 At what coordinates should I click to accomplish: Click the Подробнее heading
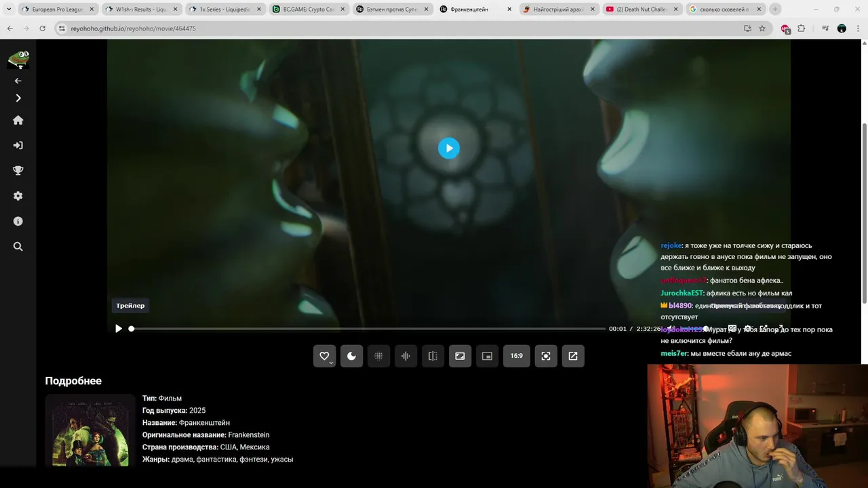pyautogui.click(x=73, y=381)
